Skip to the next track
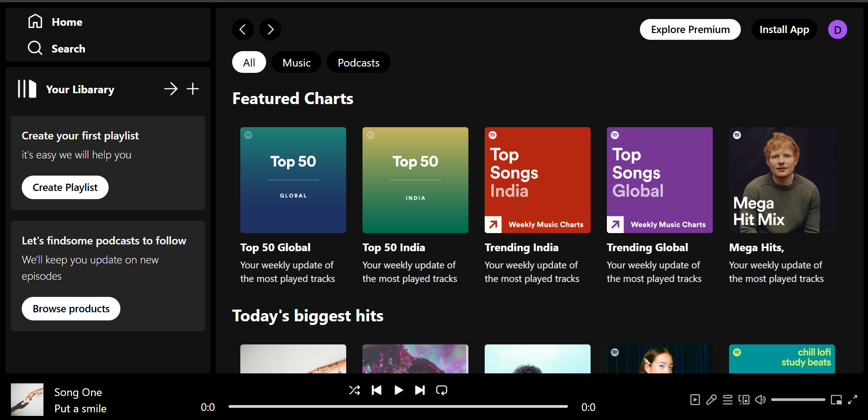868x420 pixels. [420, 390]
